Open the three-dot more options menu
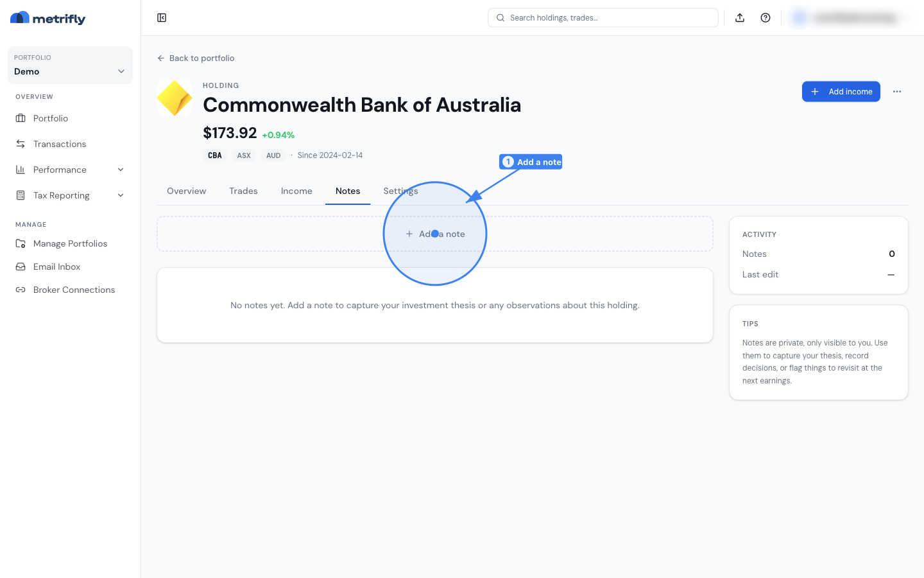This screenshot has width=924, height=578. point(897,92)
